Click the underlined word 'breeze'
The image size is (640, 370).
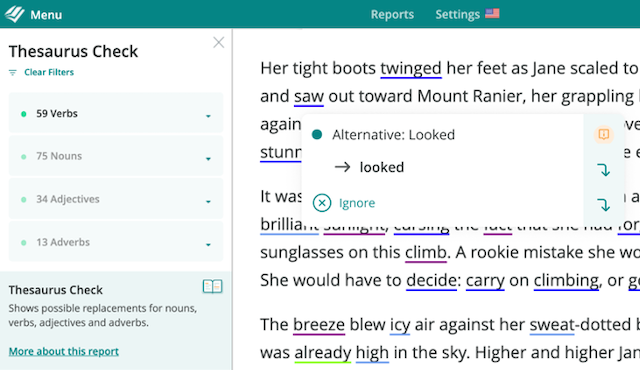point(319,325)
